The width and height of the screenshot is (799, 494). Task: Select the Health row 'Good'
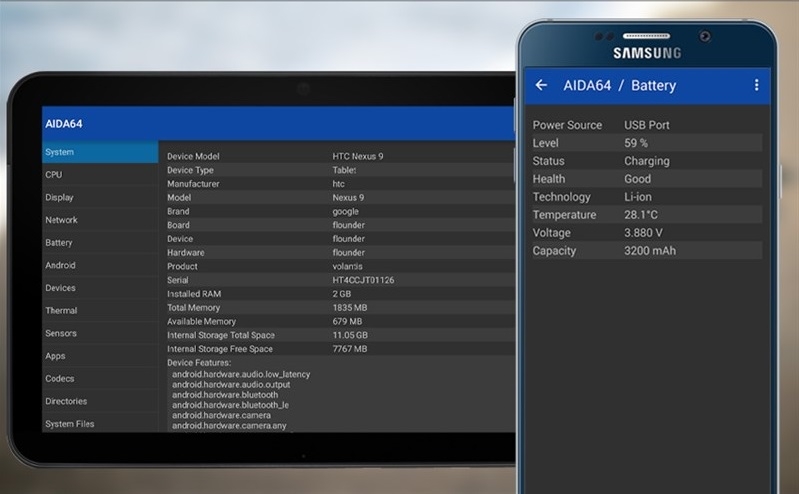coord(647,179)
